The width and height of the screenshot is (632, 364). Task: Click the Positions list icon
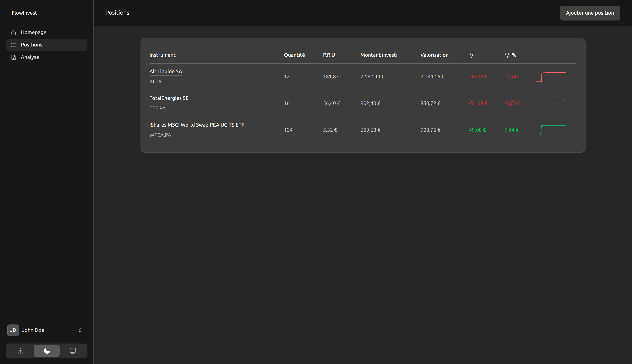click(x=14, y=45)
